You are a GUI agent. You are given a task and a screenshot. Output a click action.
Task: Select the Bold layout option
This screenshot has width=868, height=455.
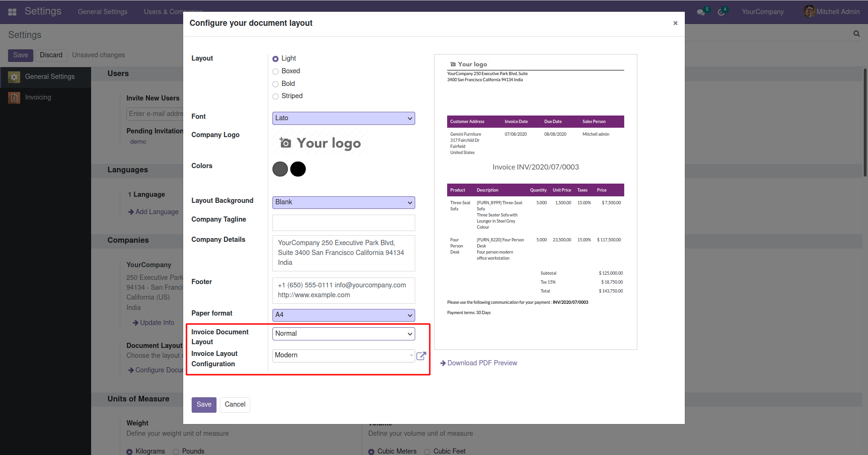276,84
